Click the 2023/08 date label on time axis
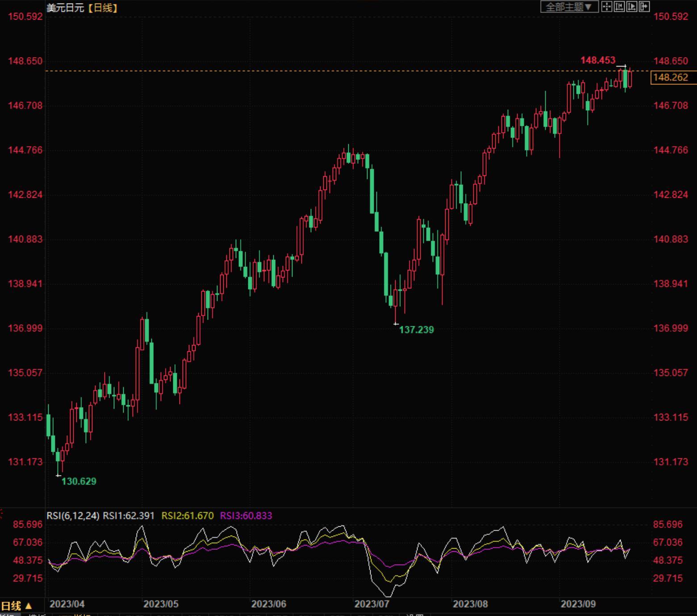Viewport: 697px width, 616px height. [x=470, y=604]
